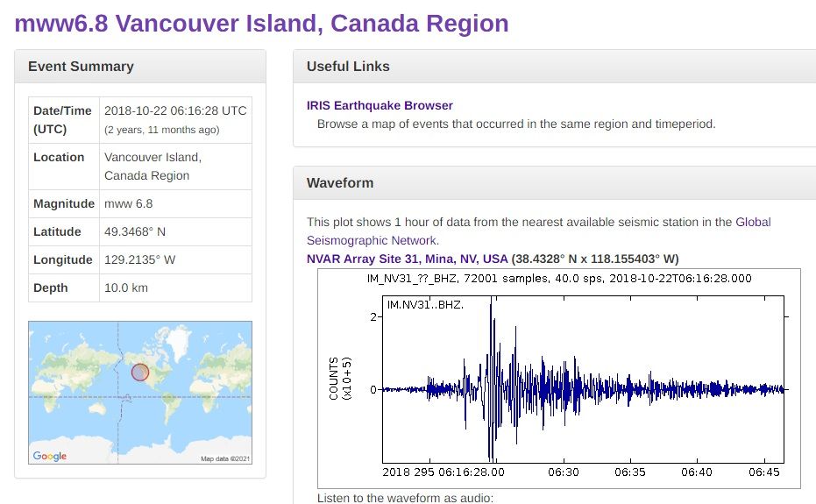Image resolution: width=816 pixels, height=504 pixels.
Task: Click the seismic waveform plot image
Action: (558, 379)
